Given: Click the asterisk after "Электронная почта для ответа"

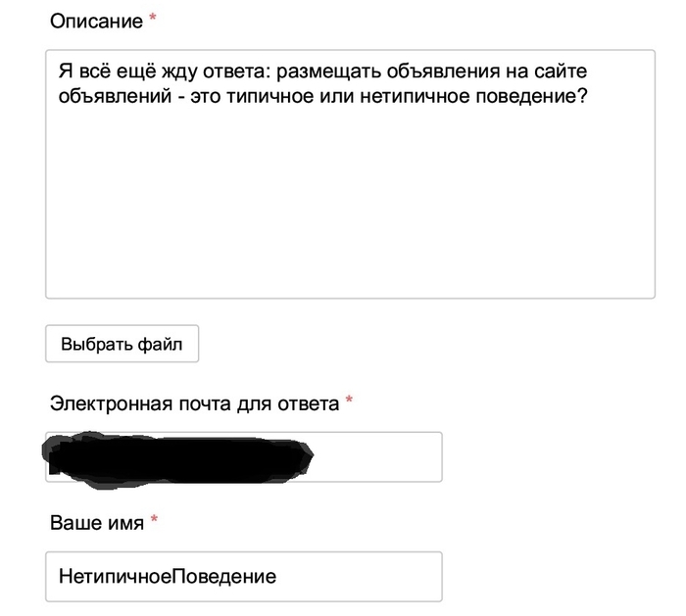Looking at the screenshot, I should 349,403.
